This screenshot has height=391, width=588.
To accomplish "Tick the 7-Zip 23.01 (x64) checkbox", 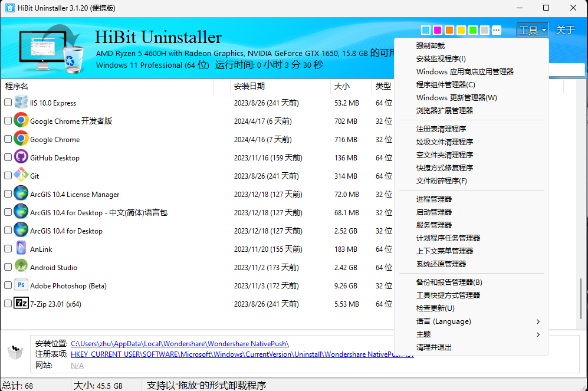I will (8, 303).
